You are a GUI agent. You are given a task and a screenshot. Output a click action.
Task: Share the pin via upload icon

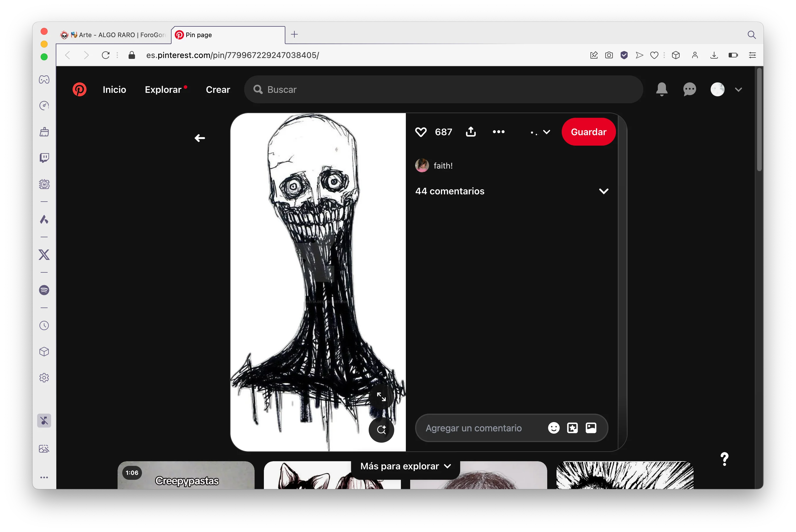point(471,132)
